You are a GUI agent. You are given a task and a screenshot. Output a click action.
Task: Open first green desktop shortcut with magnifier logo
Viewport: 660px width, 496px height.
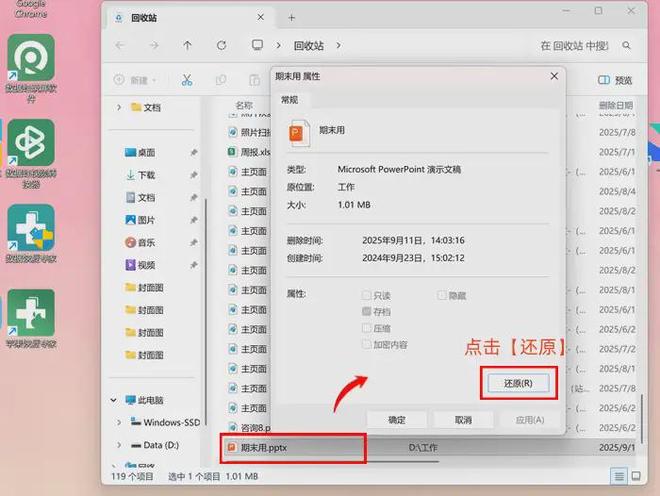(x=31, y=58)
